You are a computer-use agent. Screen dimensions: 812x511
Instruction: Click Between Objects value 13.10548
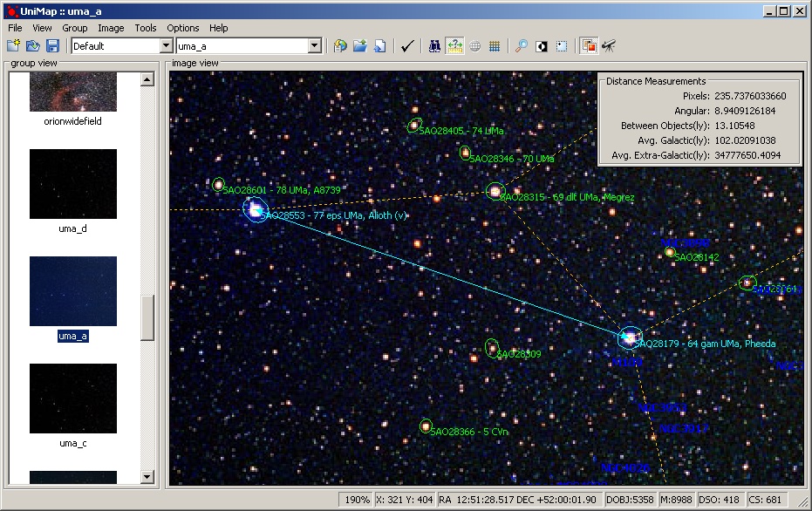pyautogui.click(x=735, y=126)
